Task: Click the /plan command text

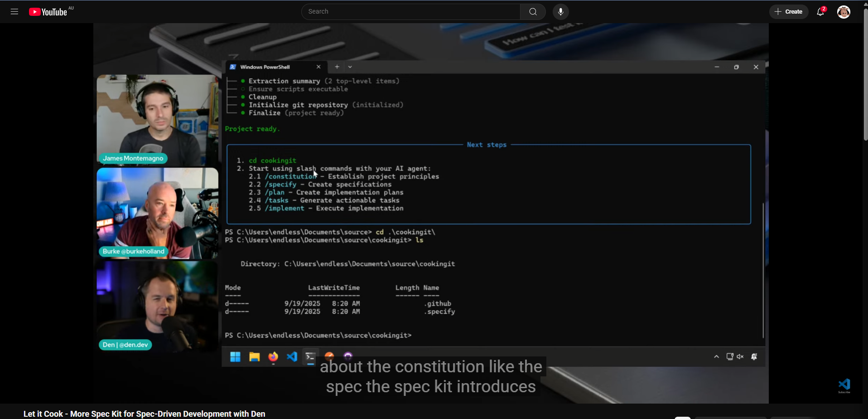Action: (x=275, y=192)
